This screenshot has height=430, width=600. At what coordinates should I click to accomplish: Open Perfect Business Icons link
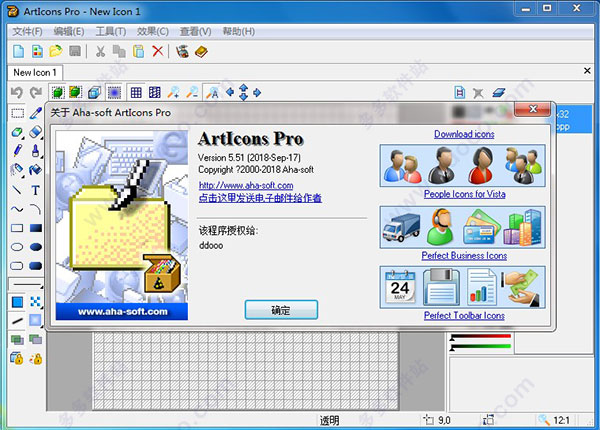[464, 256]
